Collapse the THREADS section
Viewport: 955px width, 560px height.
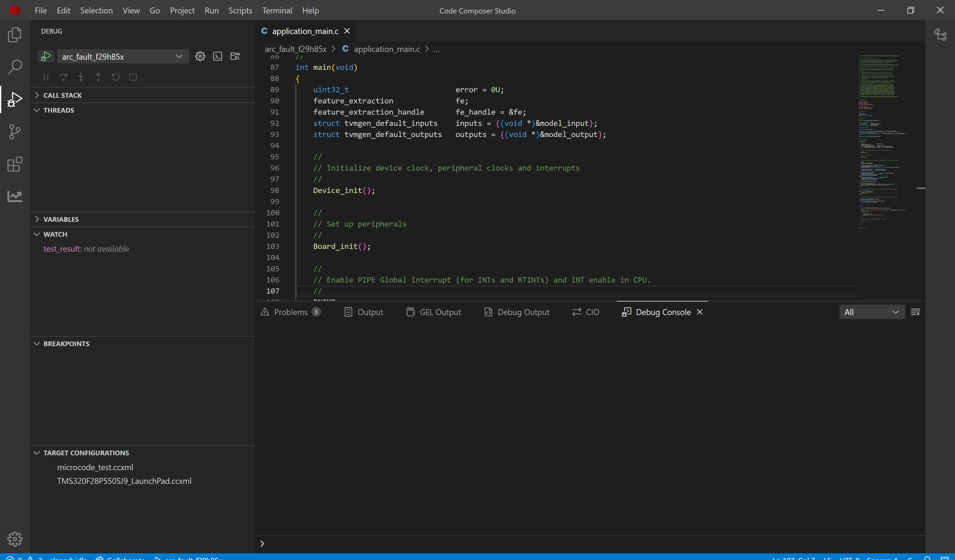(142, 110)
